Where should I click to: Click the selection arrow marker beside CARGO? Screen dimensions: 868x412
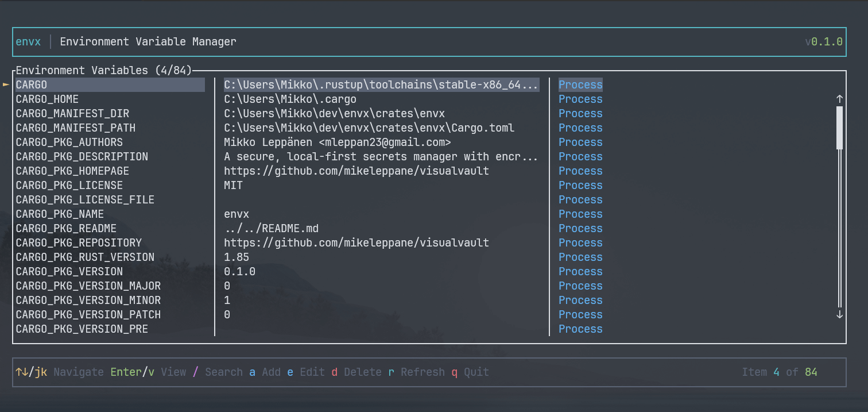[6, 84]
